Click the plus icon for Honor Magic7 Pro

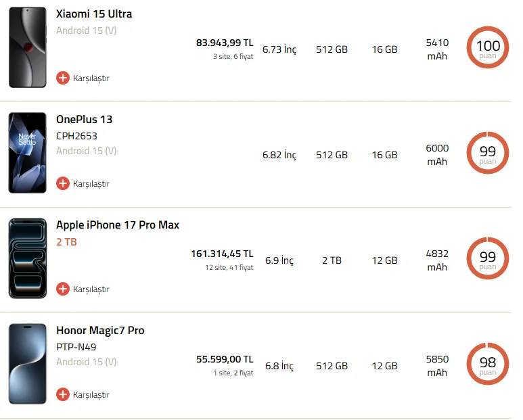coord(63,394)
